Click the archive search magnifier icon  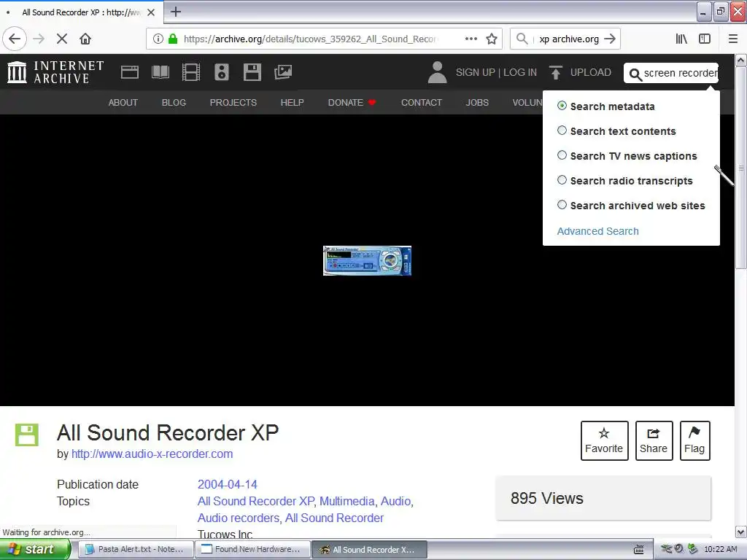click(x=635, y=74)
